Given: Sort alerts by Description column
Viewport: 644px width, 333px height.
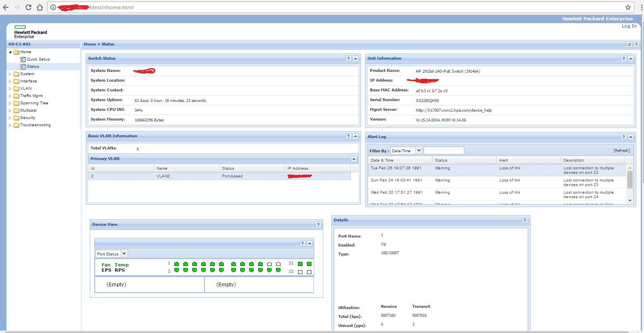Looking at the screenshot, I should click(x=594, y=160).
